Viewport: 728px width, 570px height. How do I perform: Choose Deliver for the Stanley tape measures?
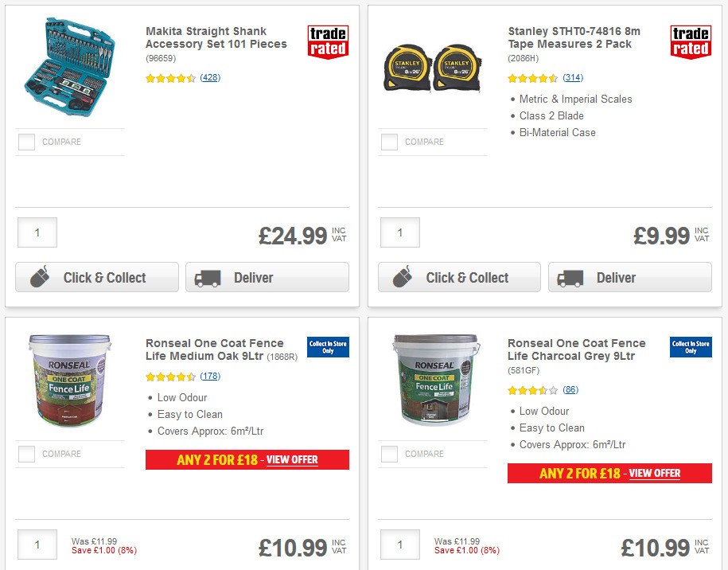(x=629, y=278)
